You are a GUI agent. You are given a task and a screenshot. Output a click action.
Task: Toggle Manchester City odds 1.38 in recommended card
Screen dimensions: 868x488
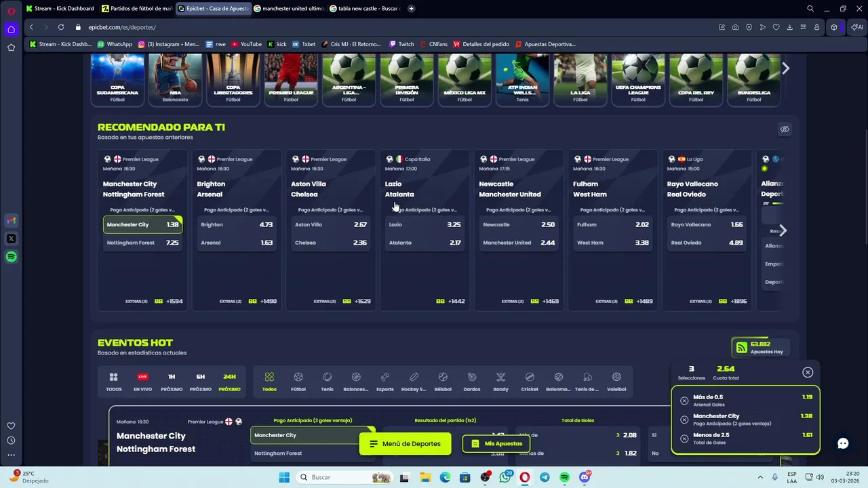pyautogui.click(x=142, y=224)
